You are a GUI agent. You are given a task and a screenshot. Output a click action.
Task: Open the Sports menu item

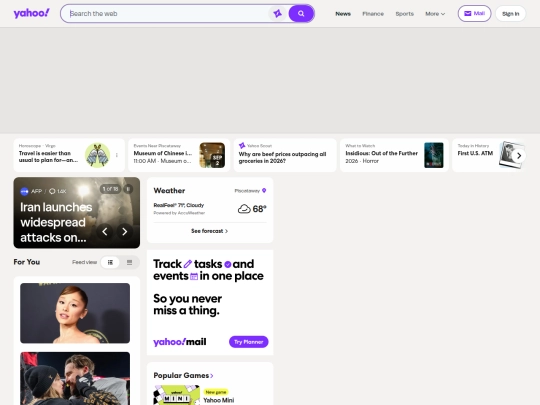click(x=405, y=14)
